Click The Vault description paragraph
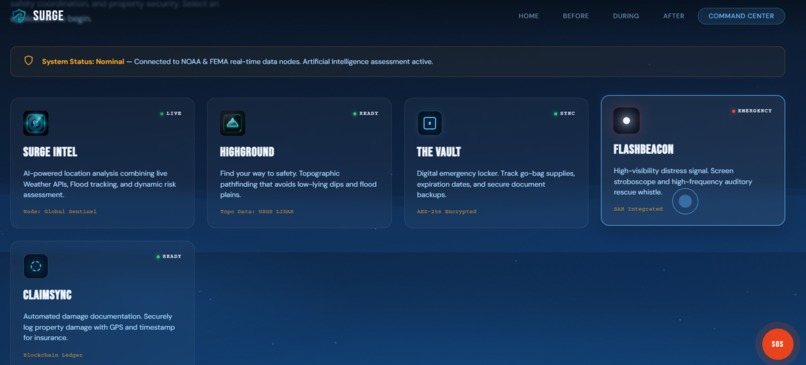 tap(496, 184)
